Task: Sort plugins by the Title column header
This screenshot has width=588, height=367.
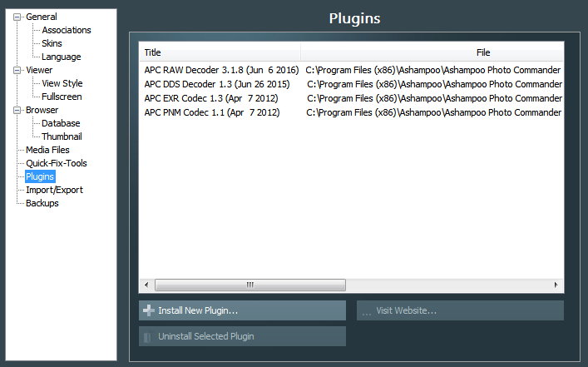Action: coord(219,52)
